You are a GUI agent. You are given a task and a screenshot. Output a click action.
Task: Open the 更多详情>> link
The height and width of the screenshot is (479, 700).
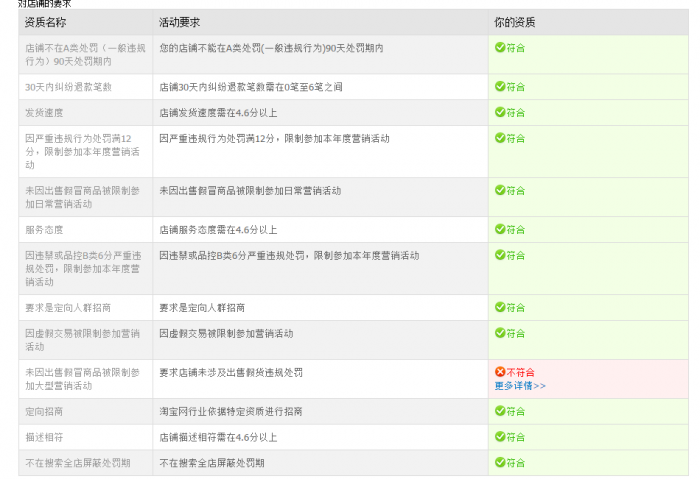pyautogui.click(x=520, y=386)
